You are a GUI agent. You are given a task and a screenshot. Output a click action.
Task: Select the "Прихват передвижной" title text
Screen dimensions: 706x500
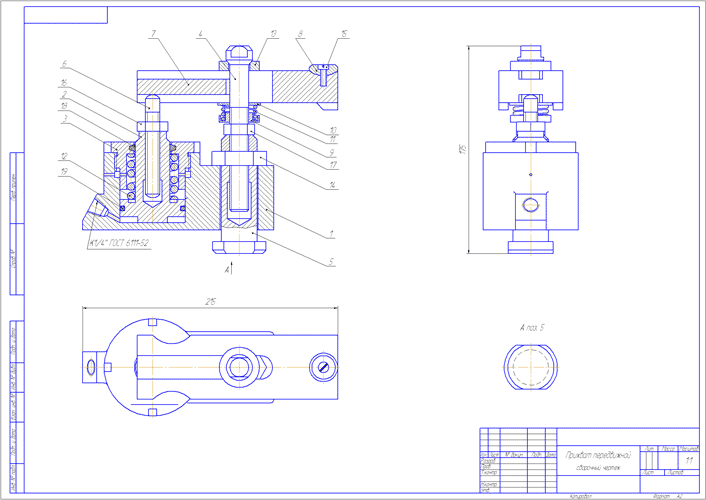[x=598, y=455]
